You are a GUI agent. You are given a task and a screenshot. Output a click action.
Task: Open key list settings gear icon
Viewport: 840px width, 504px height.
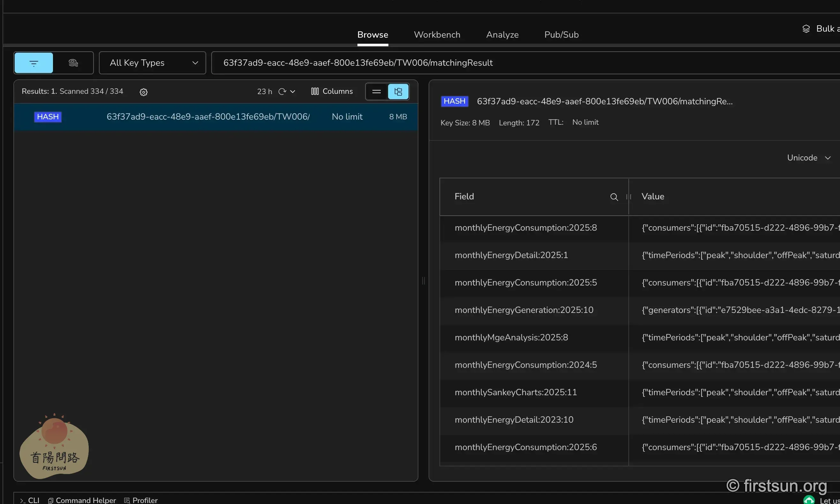(143, 92)
